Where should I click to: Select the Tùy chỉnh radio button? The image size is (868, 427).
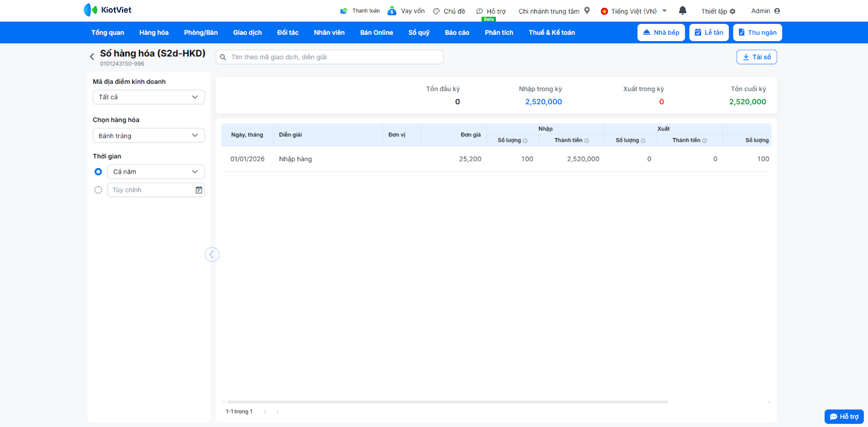click(x=98, y=190)
